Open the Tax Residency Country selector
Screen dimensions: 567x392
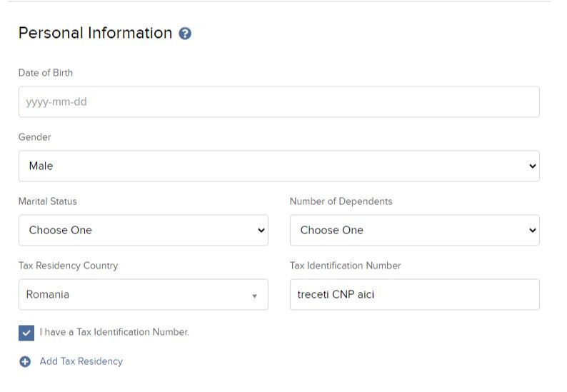[x=144, y=294]
